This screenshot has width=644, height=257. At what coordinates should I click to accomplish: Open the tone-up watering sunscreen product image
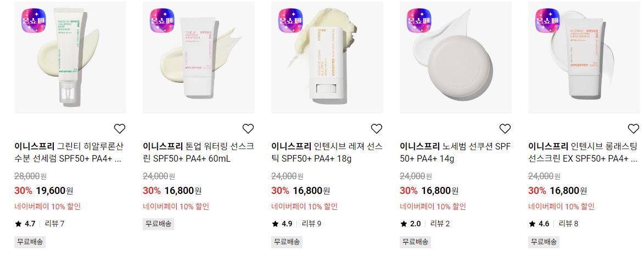click(199, 58)
